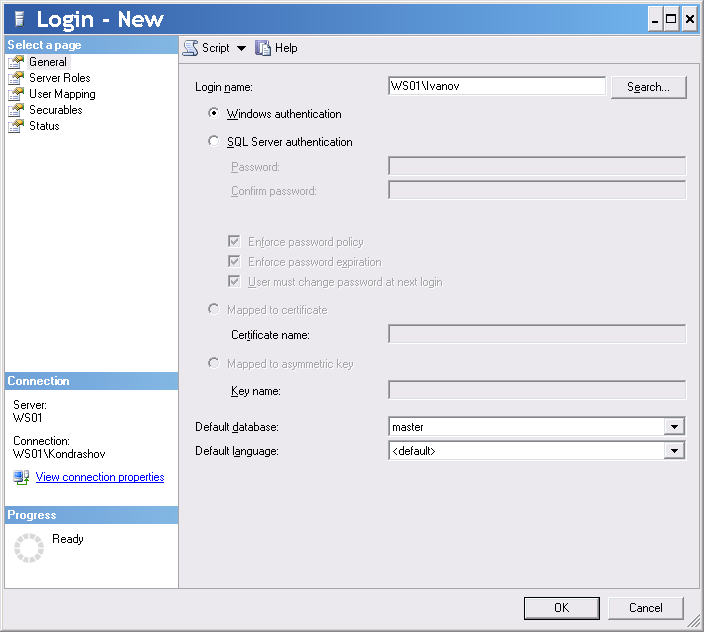Click the Password input field

[x=537, y=166]
